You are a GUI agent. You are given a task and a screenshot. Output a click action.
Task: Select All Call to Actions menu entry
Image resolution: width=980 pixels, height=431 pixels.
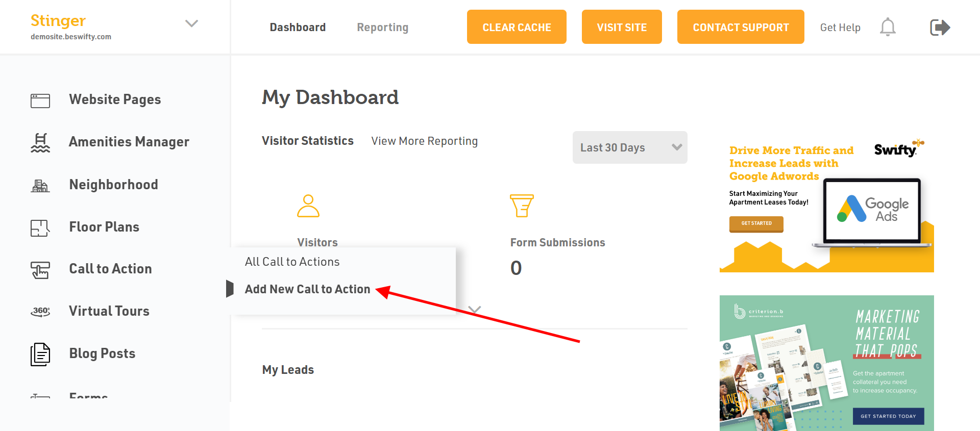coord(292,262)
